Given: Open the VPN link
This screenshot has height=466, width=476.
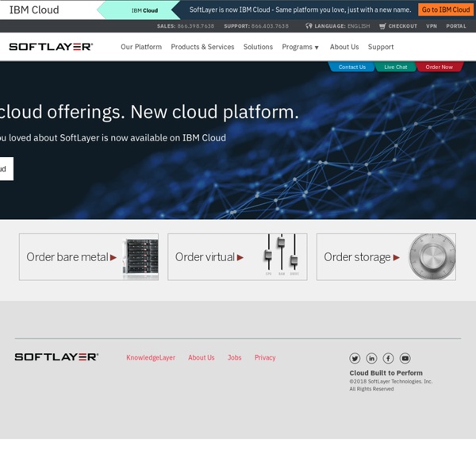Looking at the screenshot, I should point(432,26).
